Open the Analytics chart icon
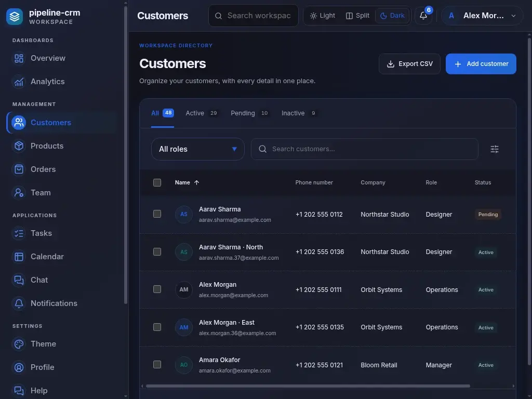532x399 pixels. (19, 82)
